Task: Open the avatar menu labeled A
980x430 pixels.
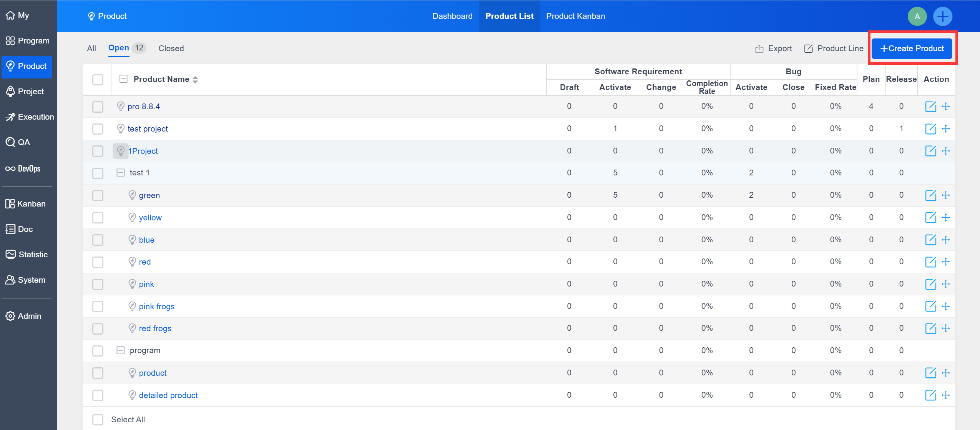Action: pyautogui.click(x=917, y=17)
